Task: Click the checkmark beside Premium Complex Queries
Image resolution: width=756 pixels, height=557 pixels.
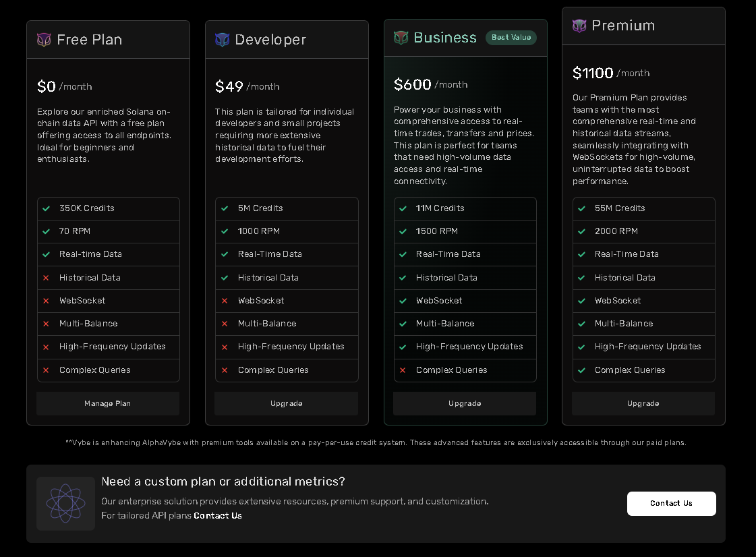Action: coord(581,370)
